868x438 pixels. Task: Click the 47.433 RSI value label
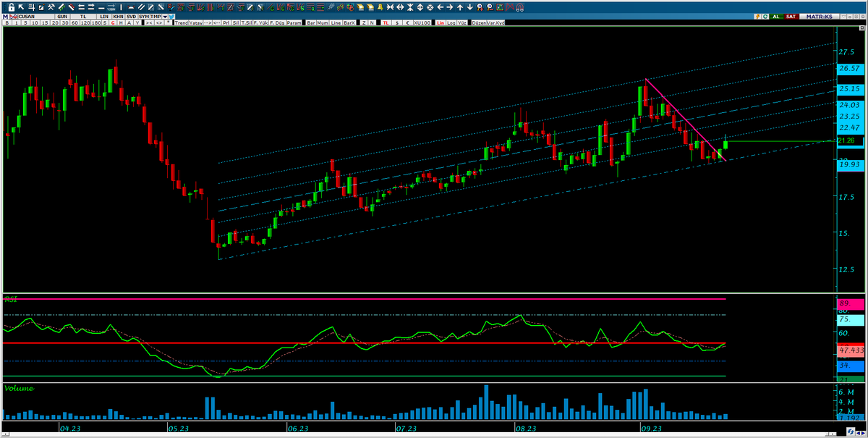click(851, 349)
